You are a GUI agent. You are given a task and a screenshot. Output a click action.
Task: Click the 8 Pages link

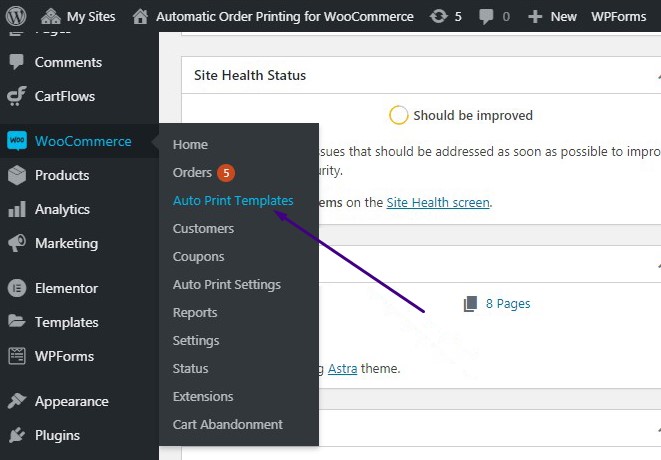tap(507, 303)
